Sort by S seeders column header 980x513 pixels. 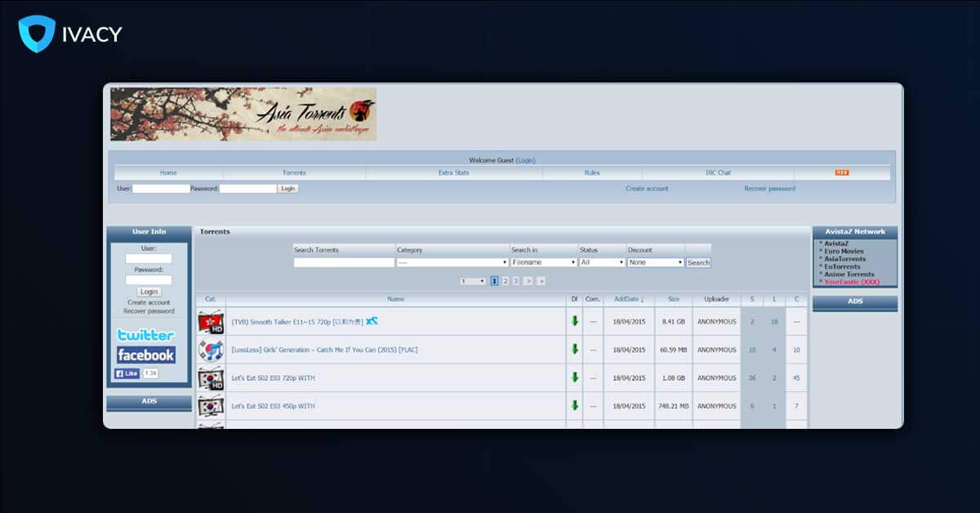[x=752, y=299]
